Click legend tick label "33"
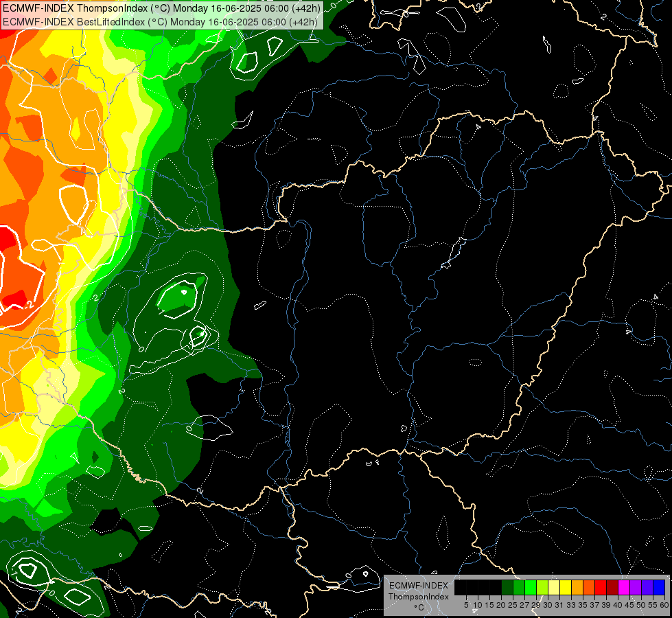 [571, 605]
